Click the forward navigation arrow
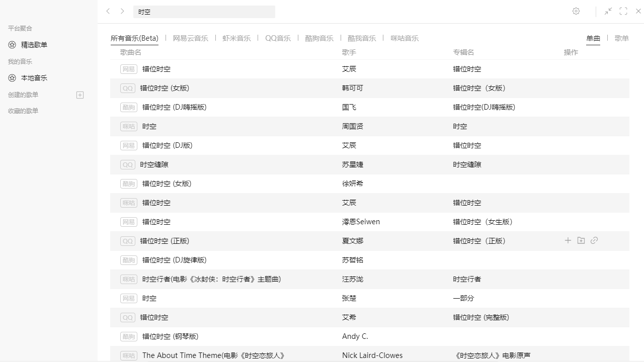644x362 pixels. pos(122,11)
